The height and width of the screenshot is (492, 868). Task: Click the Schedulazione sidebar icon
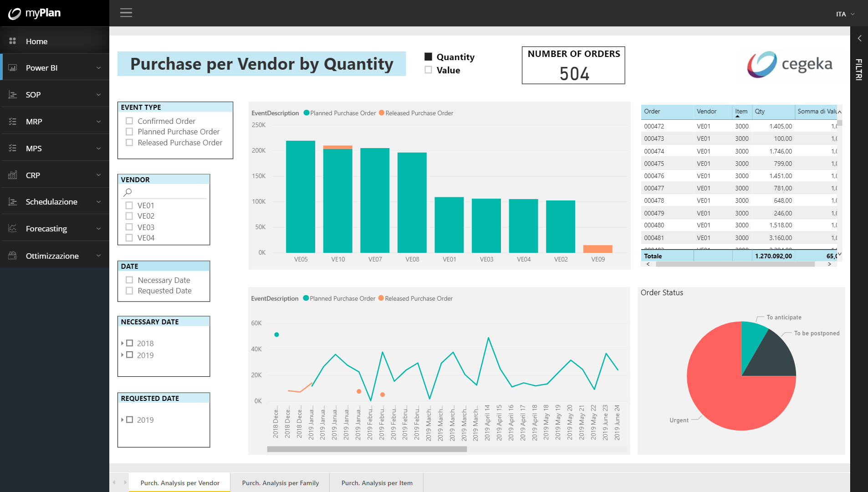[13, 202]
